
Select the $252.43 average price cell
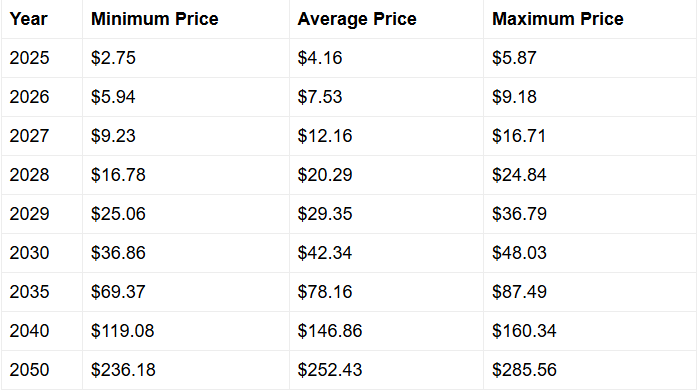click(x=386, y=370)
